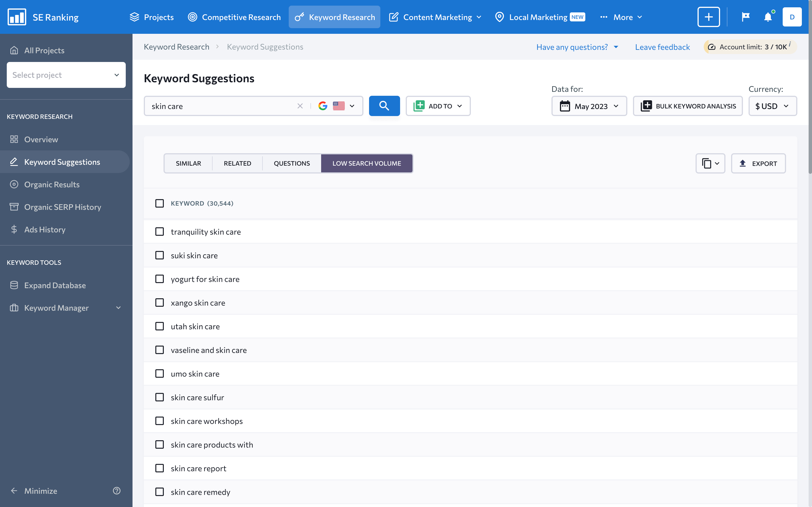Screen dimensions: 812x507
Task: Expand the Currency USD dropdown
Action: tap(773, 106)
